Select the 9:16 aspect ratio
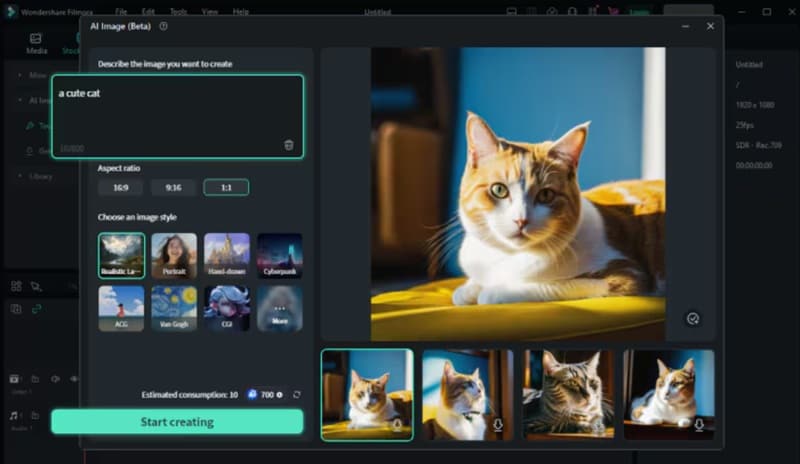The image size is (800, 464). click(173, 187)
